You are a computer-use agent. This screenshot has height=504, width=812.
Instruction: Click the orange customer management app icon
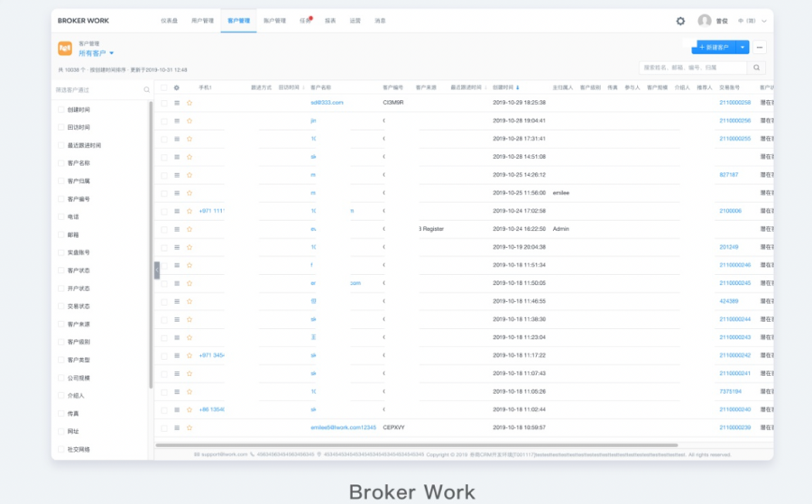click(x=65, y=48)
